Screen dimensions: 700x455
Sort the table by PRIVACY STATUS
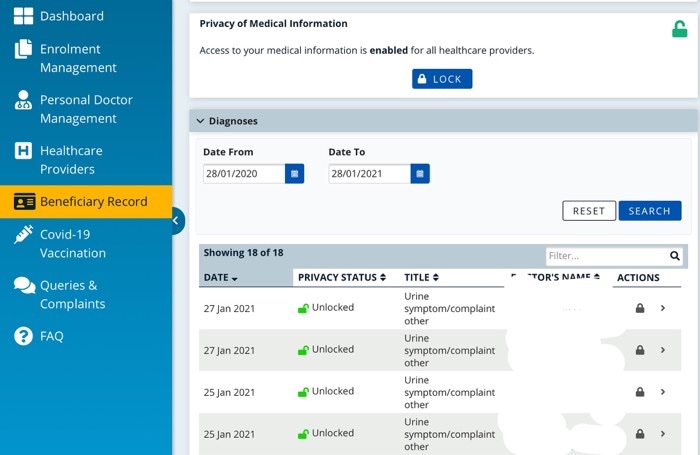[342, 277]
